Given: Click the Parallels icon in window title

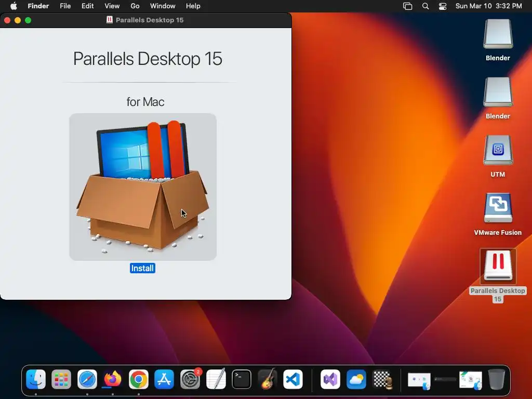Looking at the screenshot, I should [x=109, y=20].
